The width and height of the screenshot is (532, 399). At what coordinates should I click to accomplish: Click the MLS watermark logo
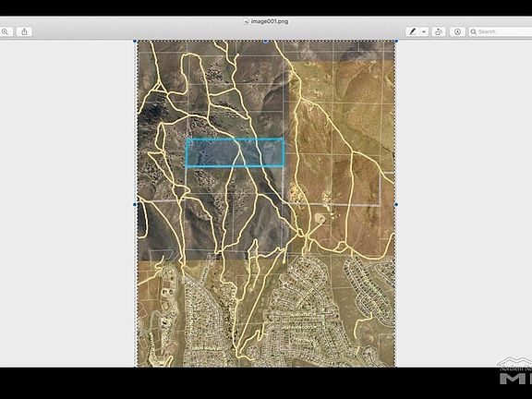pos(515,371)
